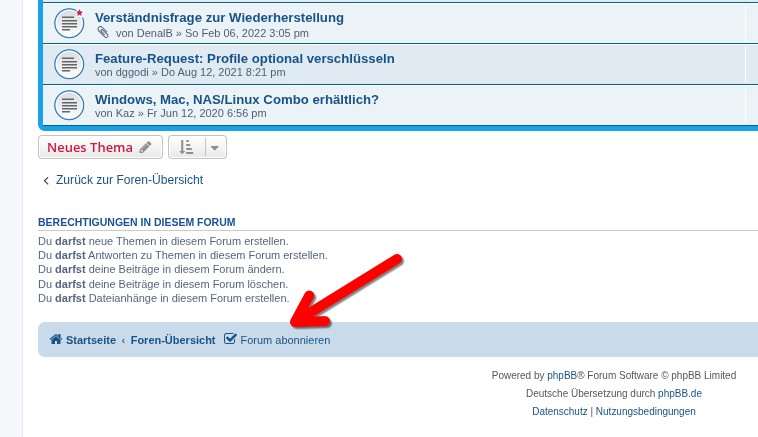The width and height of the screenshot is (758, 437).
Task: Open topic Feature-Request: Profile optional verschlüsseln
Action: click(244, 58)
